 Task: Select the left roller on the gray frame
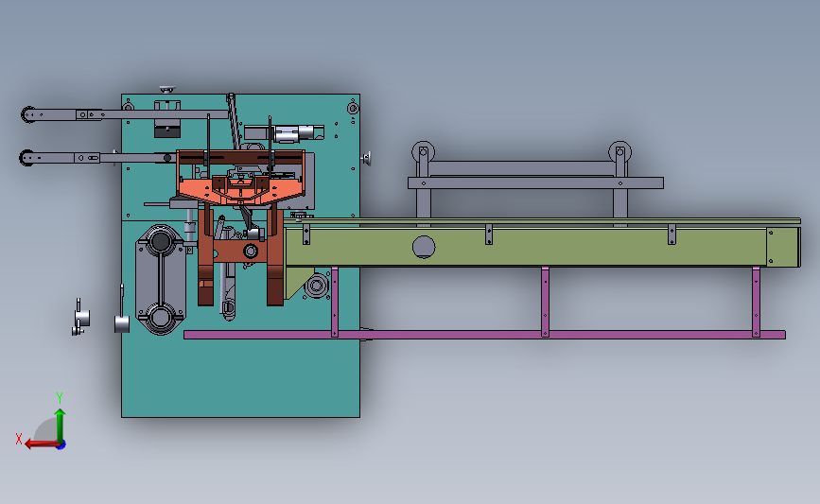[x=423, y=152]
